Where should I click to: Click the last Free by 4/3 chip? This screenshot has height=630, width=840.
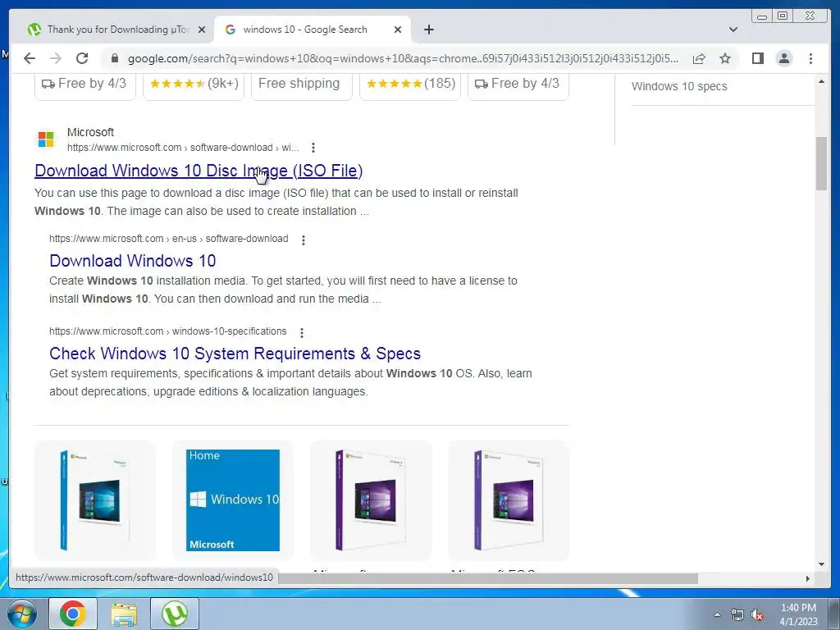(518, 84)
